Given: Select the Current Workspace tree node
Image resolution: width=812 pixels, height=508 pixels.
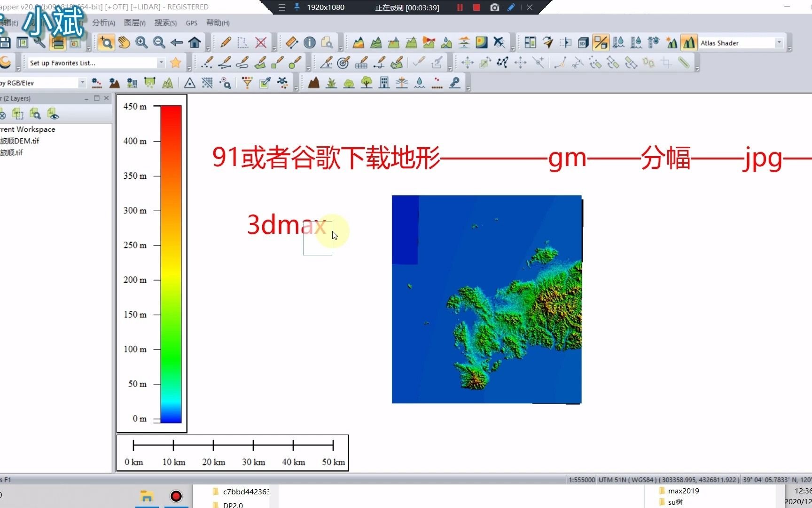Looking at the screenshot, I should tap(28, 129).
